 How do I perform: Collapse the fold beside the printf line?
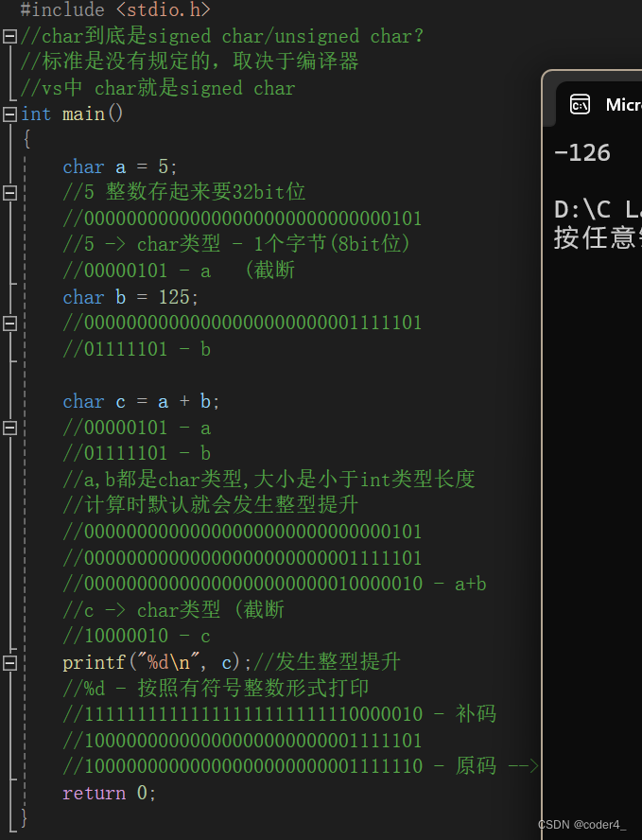click(x=9, y=663)
